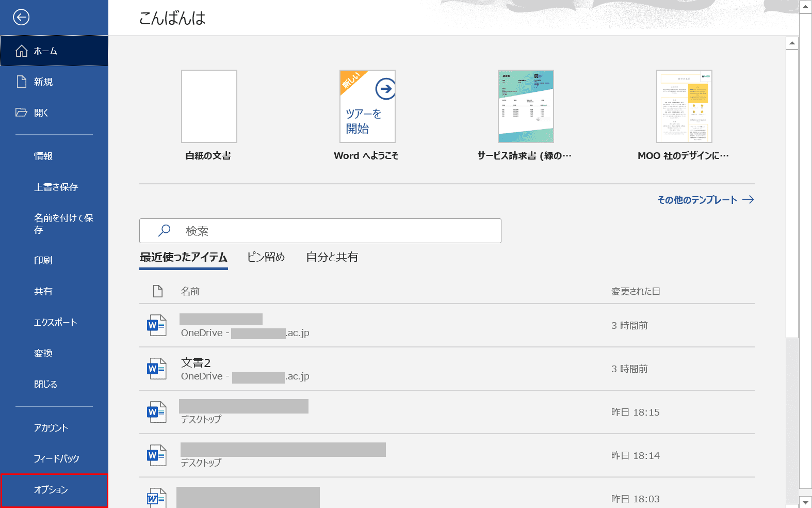Click arrow beside その他のテンプレート
The width and height of the screenshot is (812, 508).
748,200
